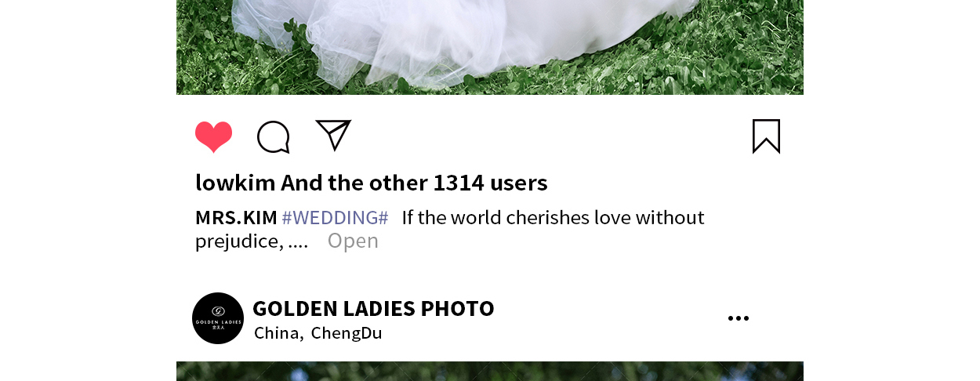
Task: Open the GOLDEN LADIES round avatar logo
Action: tap(218, 318)
